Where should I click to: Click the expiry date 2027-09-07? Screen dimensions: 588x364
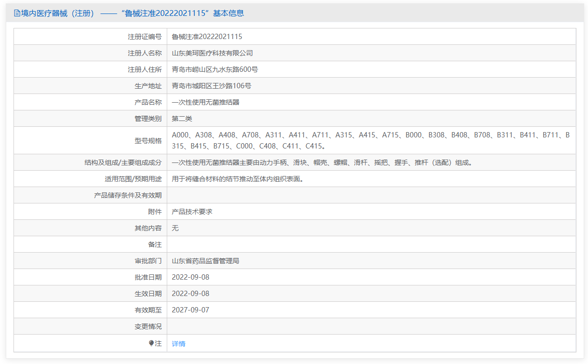pos(190,310)
